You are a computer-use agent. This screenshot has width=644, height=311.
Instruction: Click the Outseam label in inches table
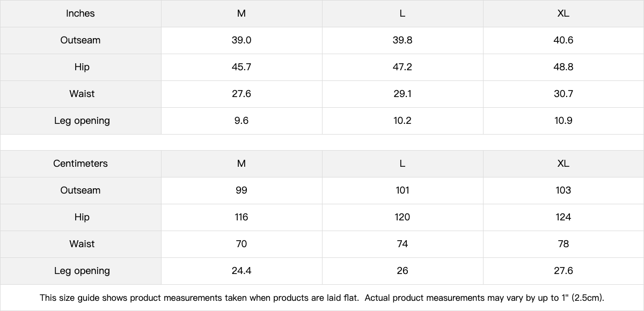click(80, 40)
